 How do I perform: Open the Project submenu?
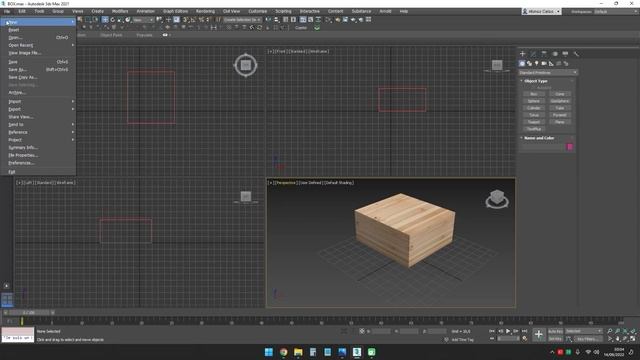(38, 140)
